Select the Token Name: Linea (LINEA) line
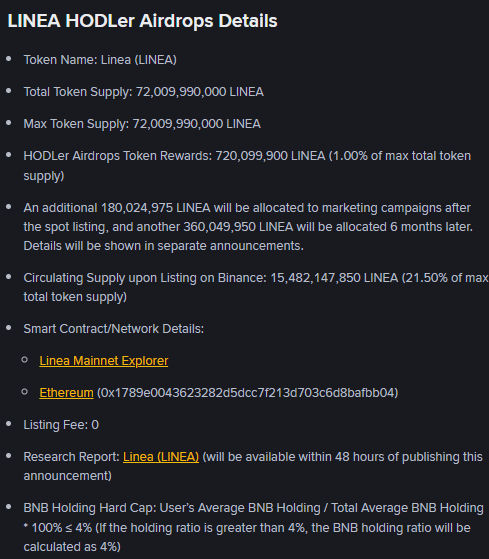The width and height of the screenshot is (489, 559). [100, 60]
